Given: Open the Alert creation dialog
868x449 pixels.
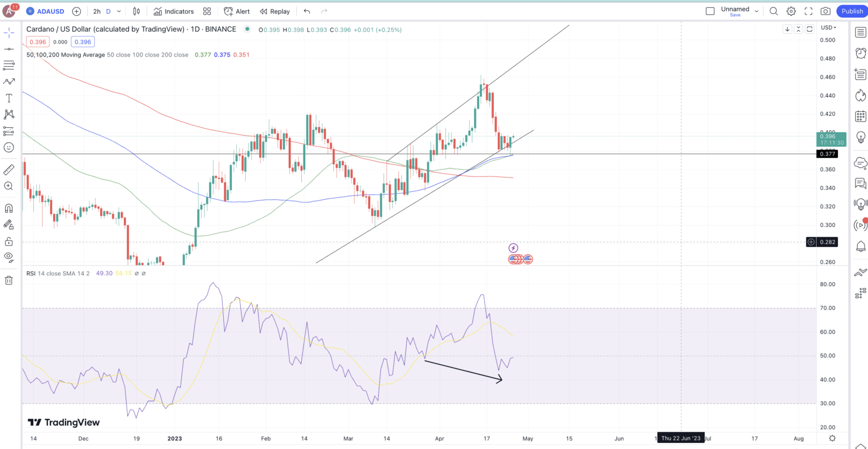Looking at the screenshot, I should (237, 11).
